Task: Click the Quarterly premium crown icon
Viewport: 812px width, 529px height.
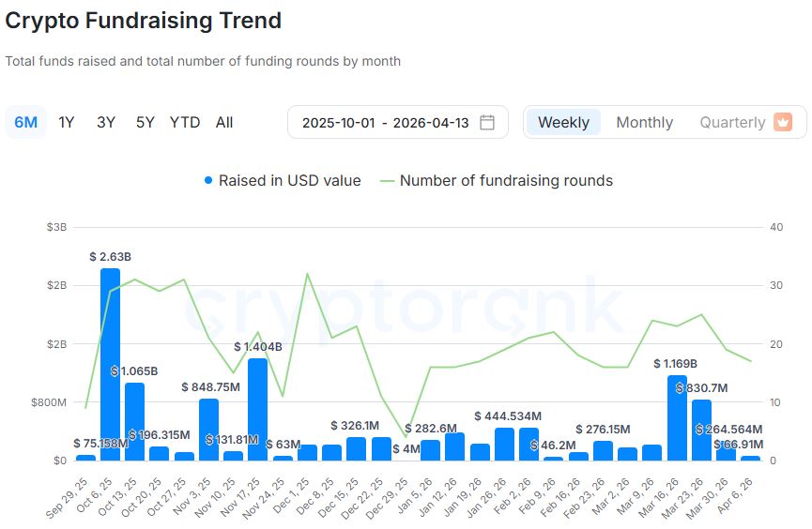Action: [783, 122]
